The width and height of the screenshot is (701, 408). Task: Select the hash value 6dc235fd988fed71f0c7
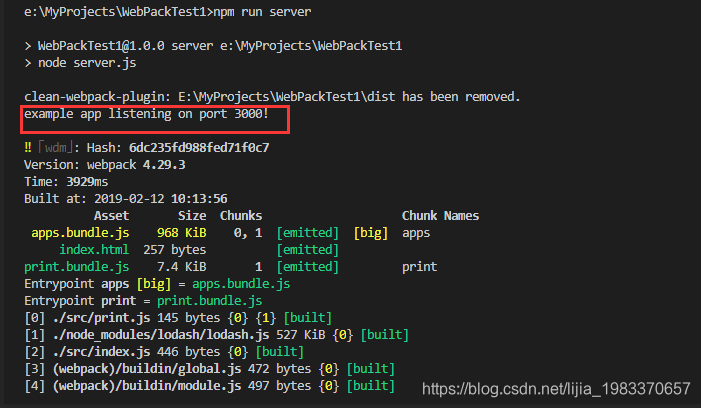tap(199, 148)
